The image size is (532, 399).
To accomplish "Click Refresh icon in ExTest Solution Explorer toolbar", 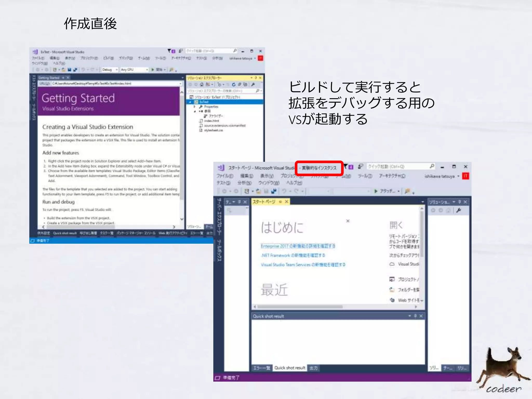I will [x=234, y=84].
